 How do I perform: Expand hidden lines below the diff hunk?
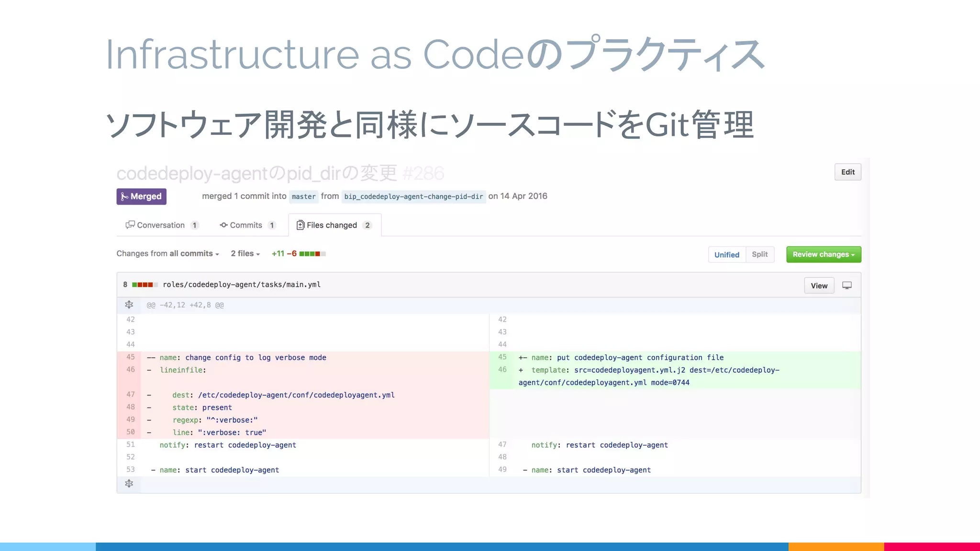pyautogui.click(x=129, y=484)
